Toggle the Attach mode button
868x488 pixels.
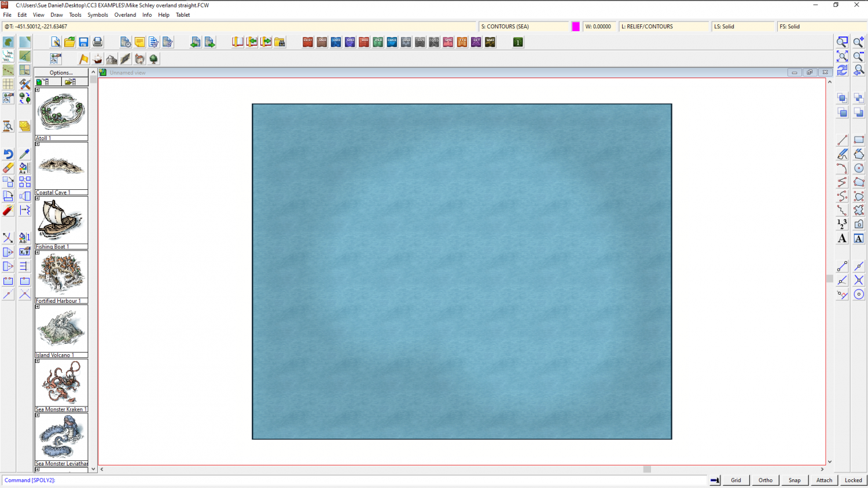(x=824, y=480)
